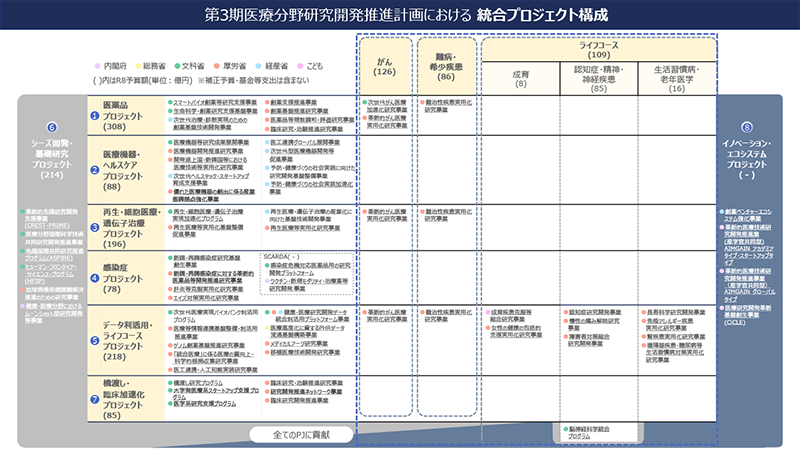Click the シーズ開発・基礎研究プロジェクト (214) title

coord(52,159)
